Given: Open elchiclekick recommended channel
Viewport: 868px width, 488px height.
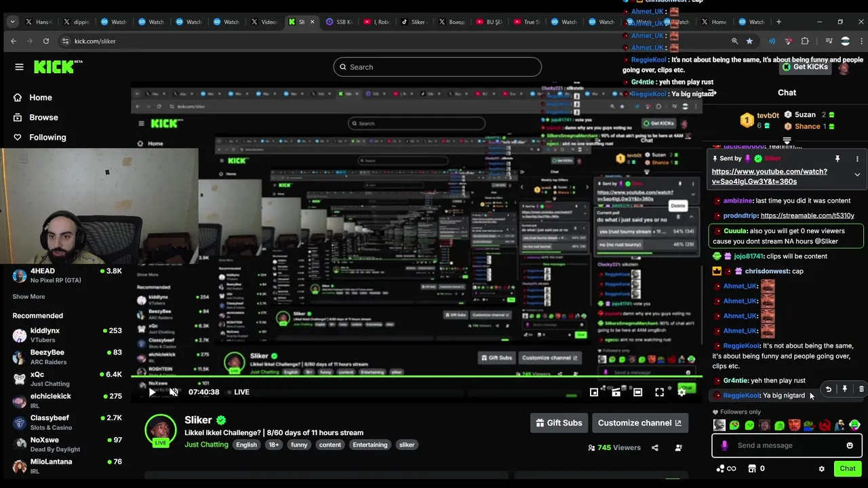Looking at the screenshot, I should (x=67, y=400).
